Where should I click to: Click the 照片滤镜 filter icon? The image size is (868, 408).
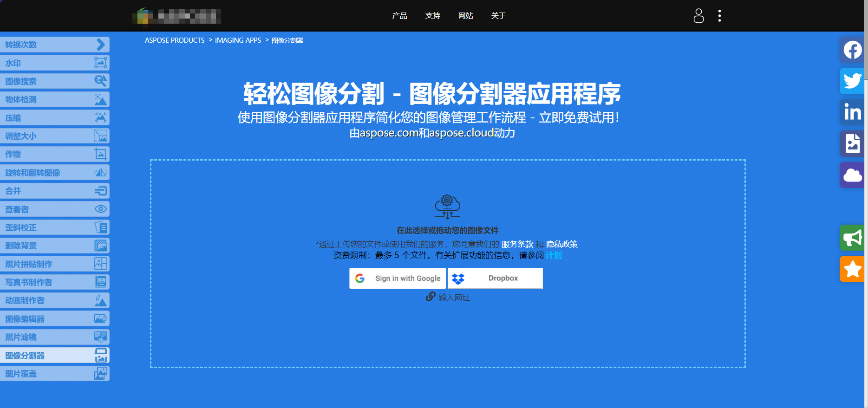coord(101,337)
